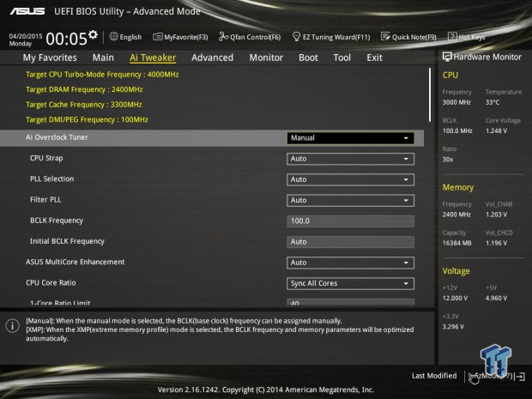
Task: Select the ASUS MultiCore Enhancement label
Action: [x=75, y=262]
